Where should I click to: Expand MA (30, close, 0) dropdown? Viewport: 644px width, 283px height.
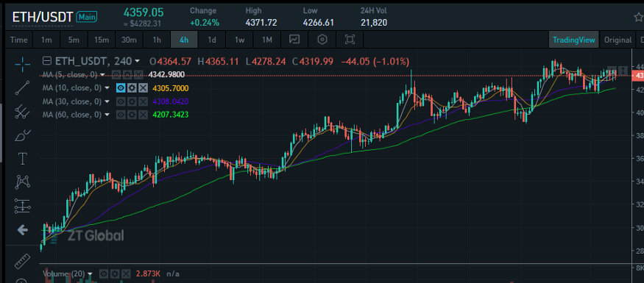[107, 101]
